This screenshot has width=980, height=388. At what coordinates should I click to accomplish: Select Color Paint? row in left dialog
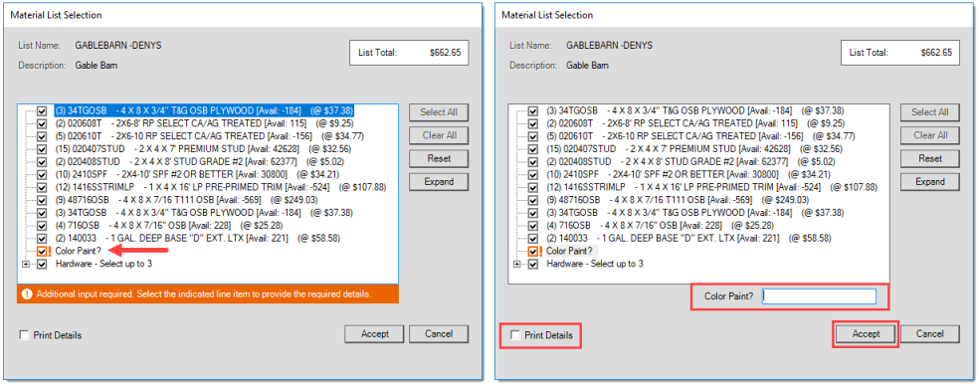(x=79, y=251)
